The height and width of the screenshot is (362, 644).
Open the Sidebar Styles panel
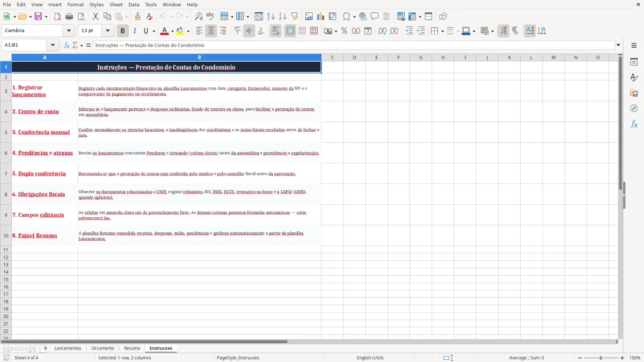634,77
